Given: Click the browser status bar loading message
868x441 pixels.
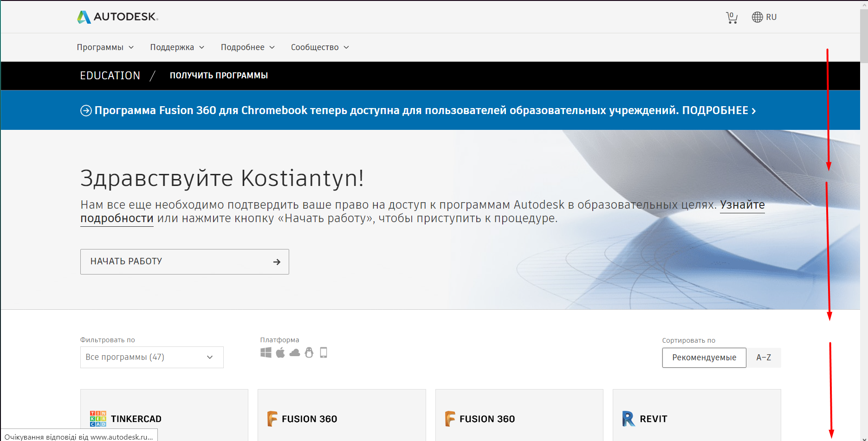Looking at the screenshot, I should (x=79, y=436).
